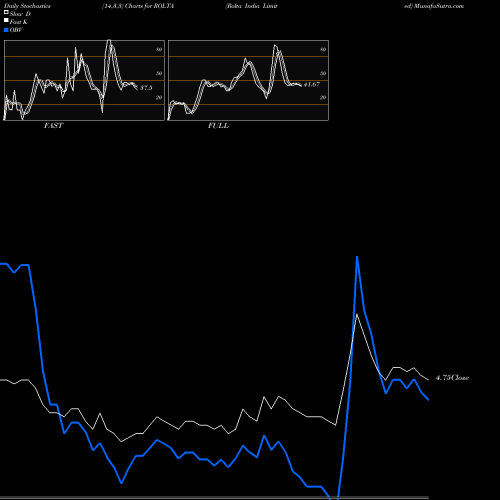This screenshot has height=500, width=500.
Task: Click the 'Daily Stochastics' title text
Action: point(27,6)
